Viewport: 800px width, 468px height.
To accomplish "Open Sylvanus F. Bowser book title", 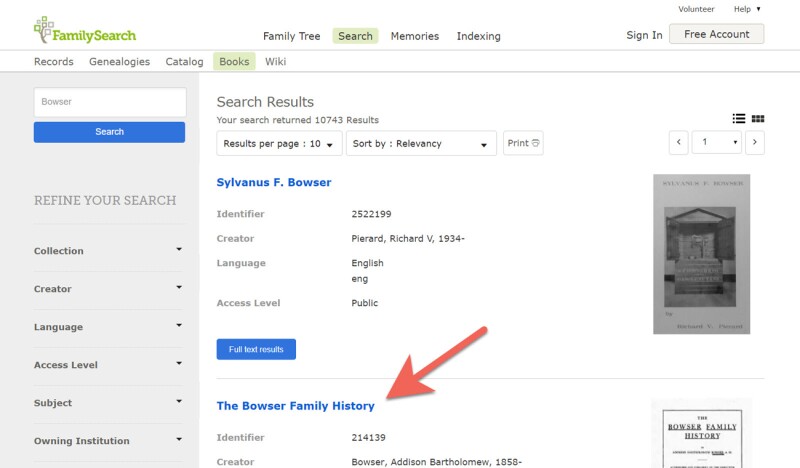I will pyautogui.click(x=274, y=182).
